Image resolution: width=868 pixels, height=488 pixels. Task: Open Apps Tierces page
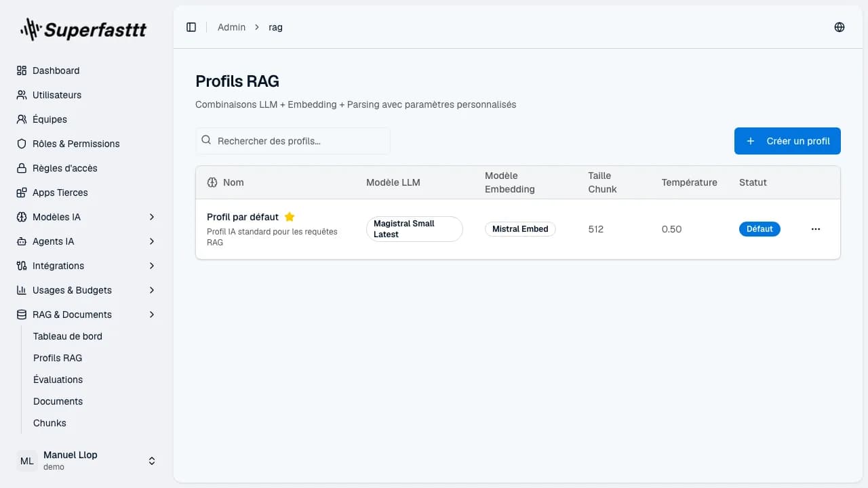87,192
